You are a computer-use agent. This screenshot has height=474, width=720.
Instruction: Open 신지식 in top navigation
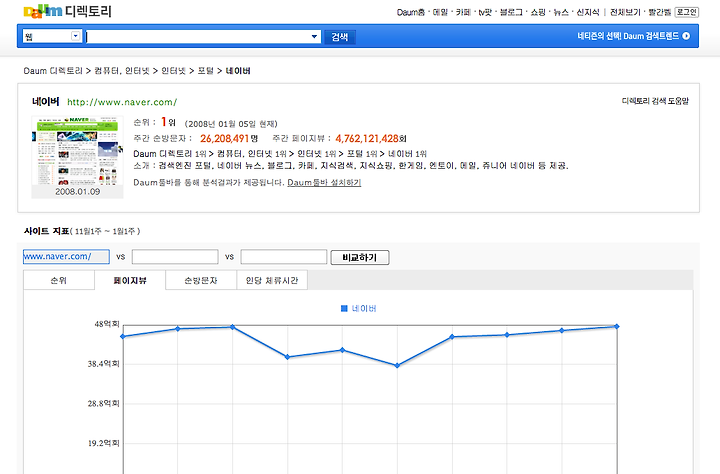coord(588,12)
